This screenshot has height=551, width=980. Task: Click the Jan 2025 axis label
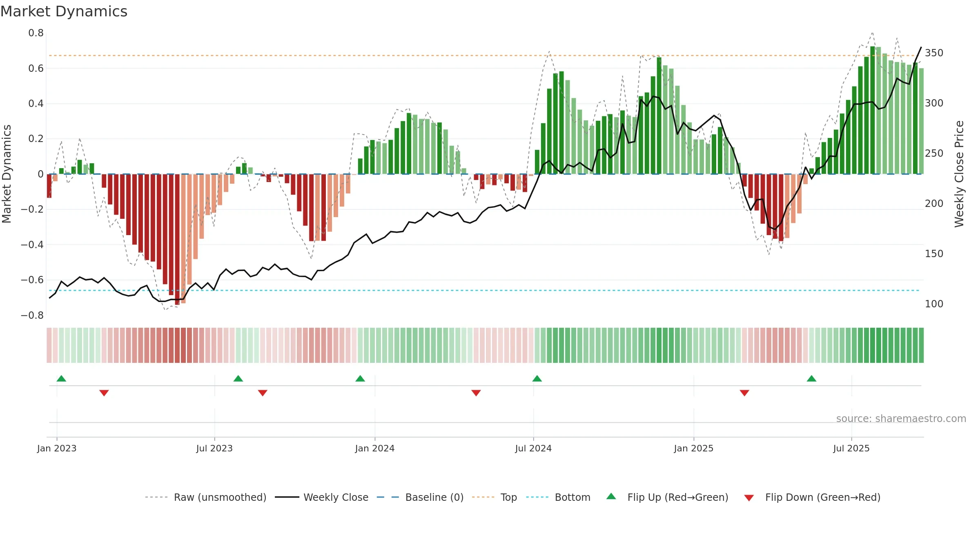[x=694, y=448]
